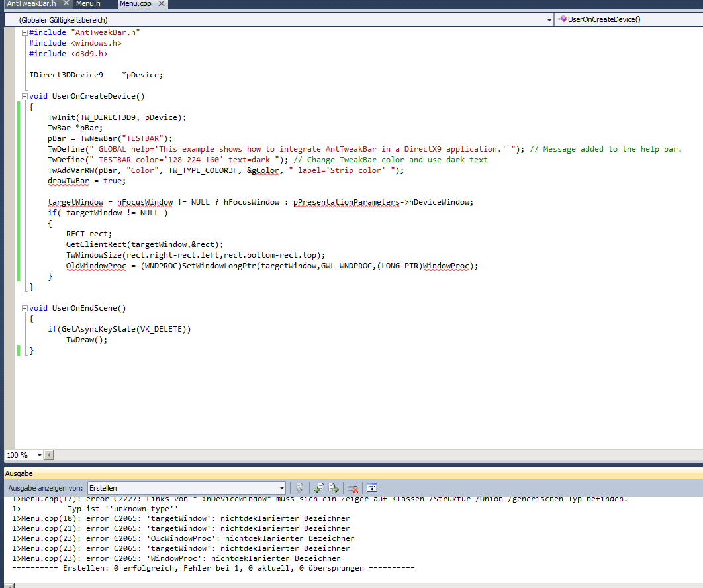Click the Find Message in Code icon

(x=300, y=488)
